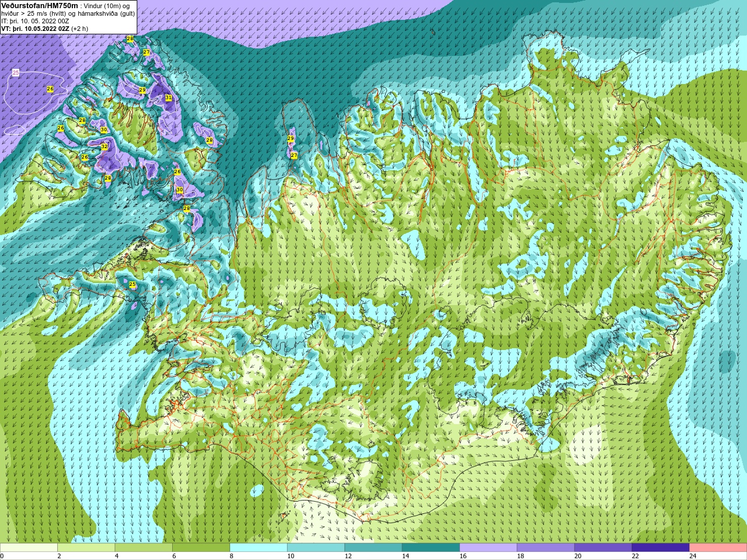Viewport: 747px width, 560px height.
Task: Select the 2–4 m/s legend swatch
Action: (86, 548)
